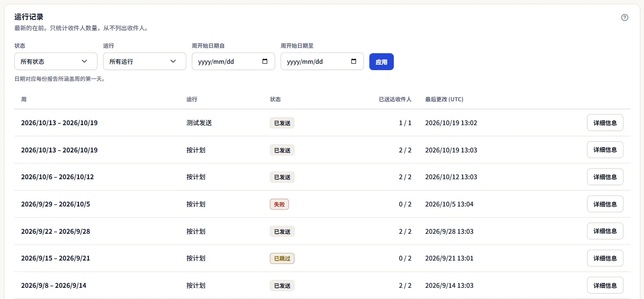Open 详细信息 for 2026/10/19 13:03 row
The image size is (644, 299).
605,150
